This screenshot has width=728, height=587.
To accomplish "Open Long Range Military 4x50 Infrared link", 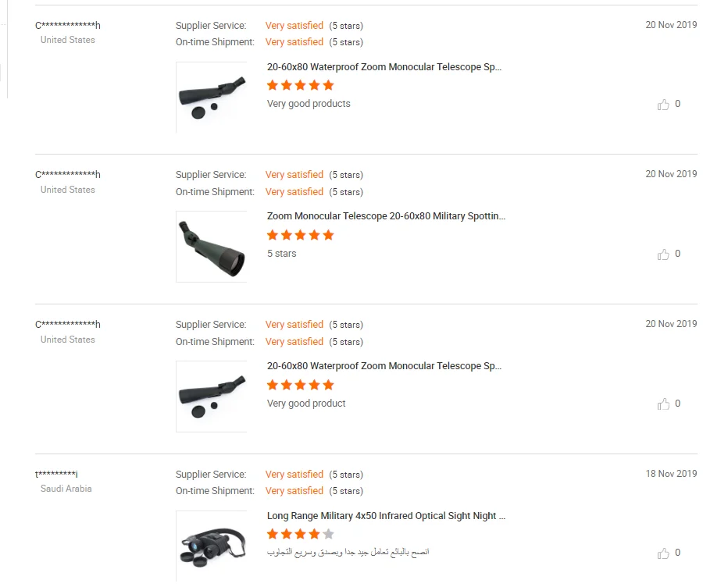I will click(x=386, y=516).
